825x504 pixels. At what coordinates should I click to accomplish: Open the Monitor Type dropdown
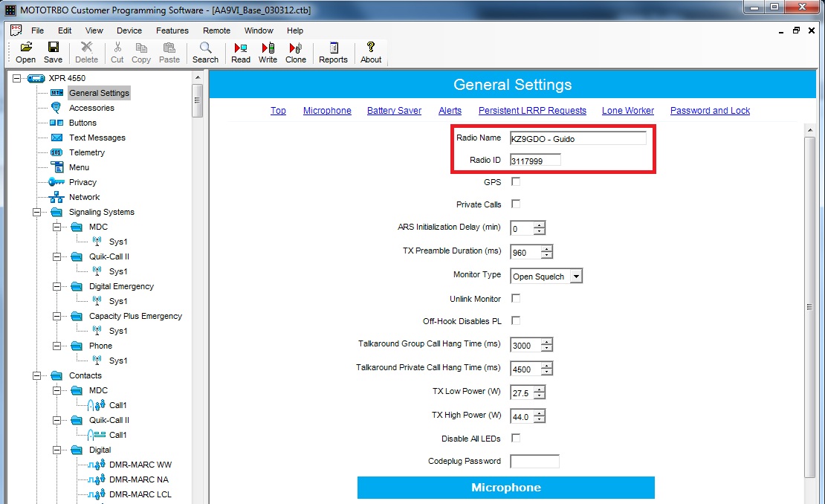tap(577, 277)
